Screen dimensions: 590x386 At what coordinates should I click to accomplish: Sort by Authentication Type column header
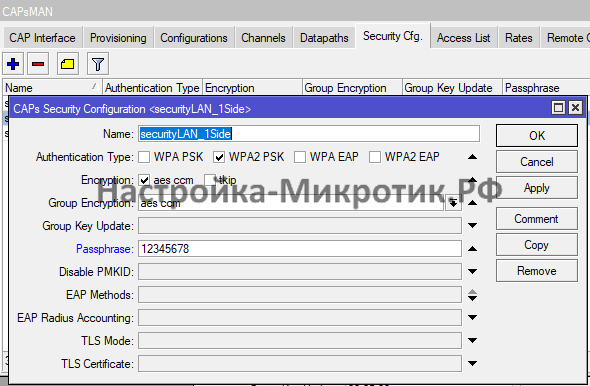coord(152,88)
